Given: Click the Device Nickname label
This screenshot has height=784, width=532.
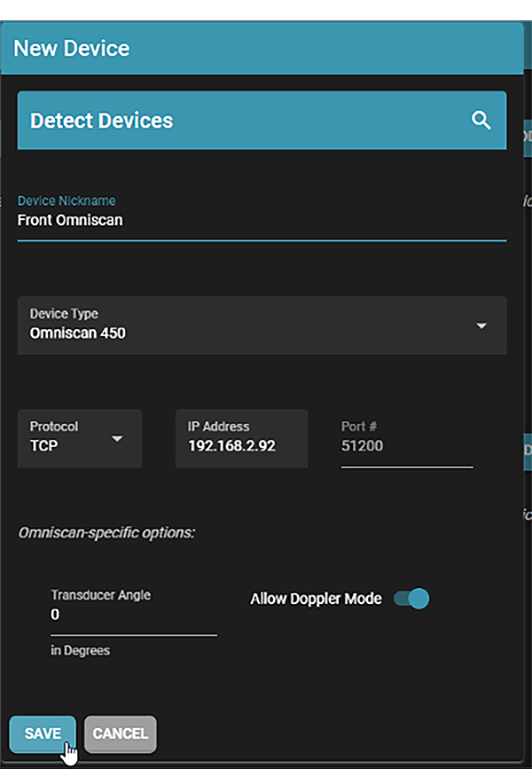Looking at the screenshot, I should click(66, 200).
